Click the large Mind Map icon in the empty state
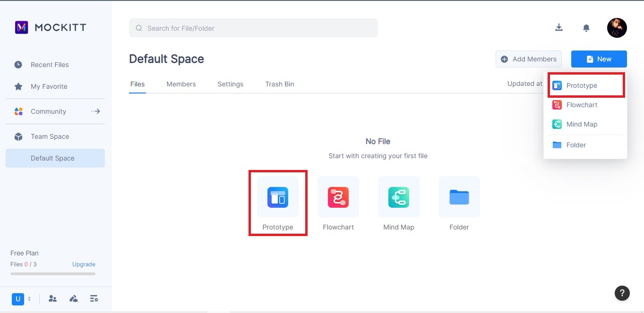The height and width of the screenshot is (313, 644). pos(399,197)
